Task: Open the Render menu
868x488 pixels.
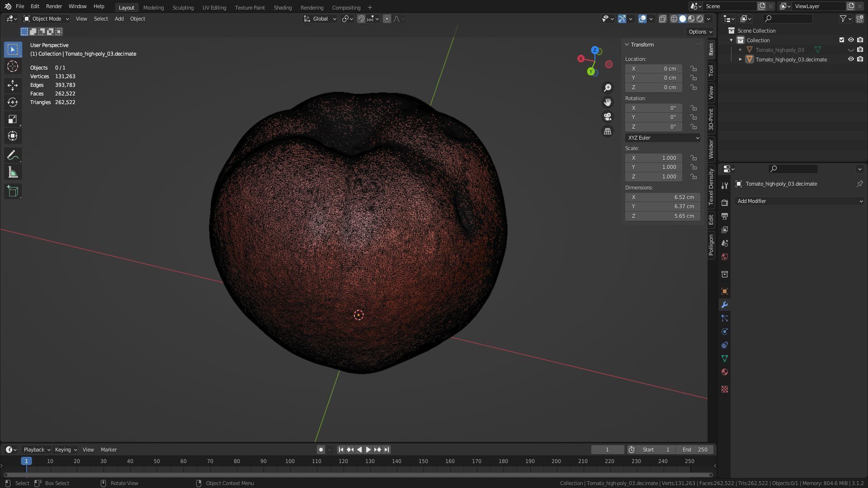Action: pos(54,6)
